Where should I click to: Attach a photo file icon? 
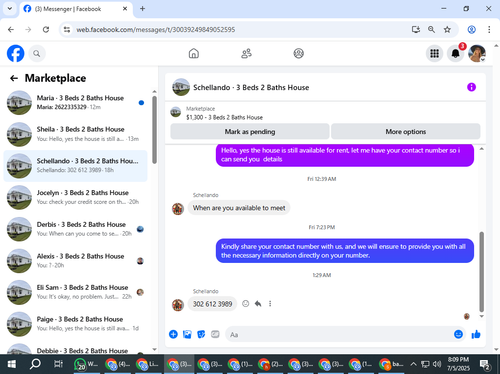187,334
